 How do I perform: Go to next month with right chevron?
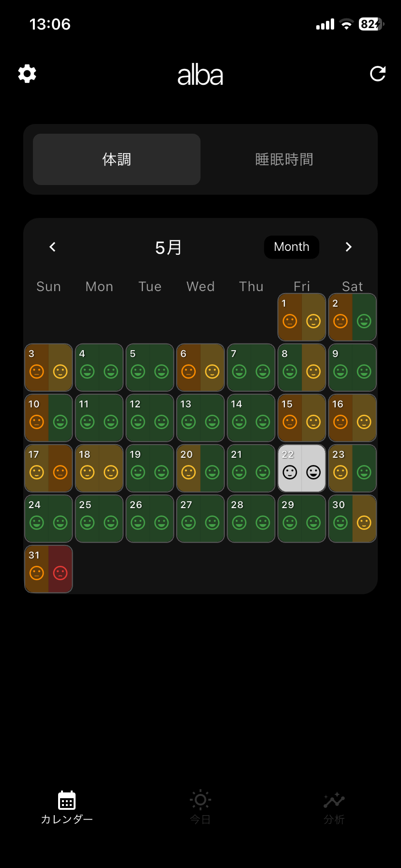(348, 247)
